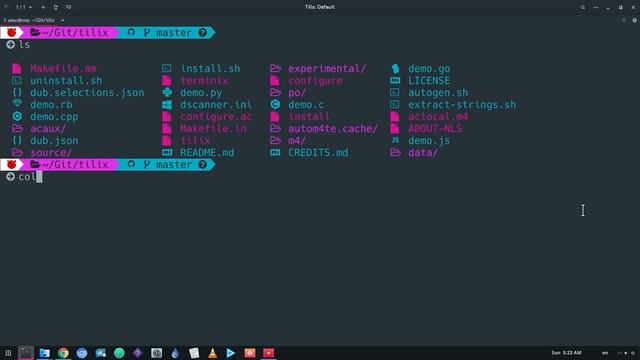640x360 pixels.
Task: Open the terminal search magnifier
Action: [x=583, y=7]
